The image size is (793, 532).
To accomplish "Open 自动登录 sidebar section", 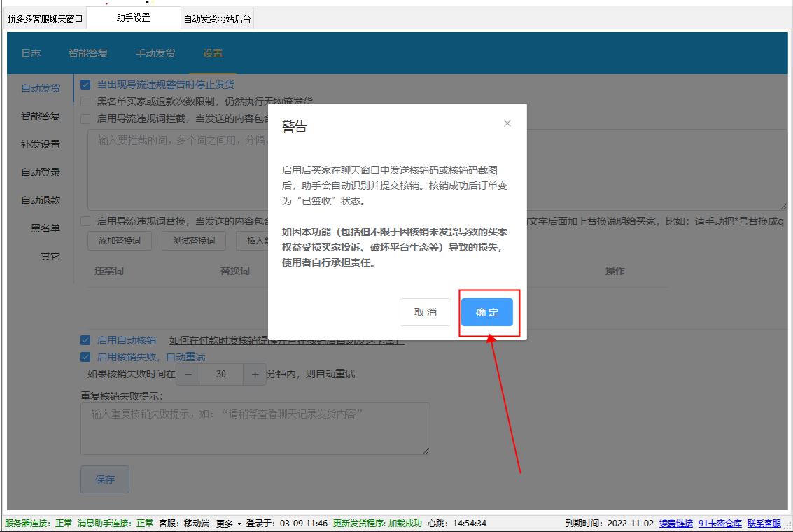I will click(41, 172).
